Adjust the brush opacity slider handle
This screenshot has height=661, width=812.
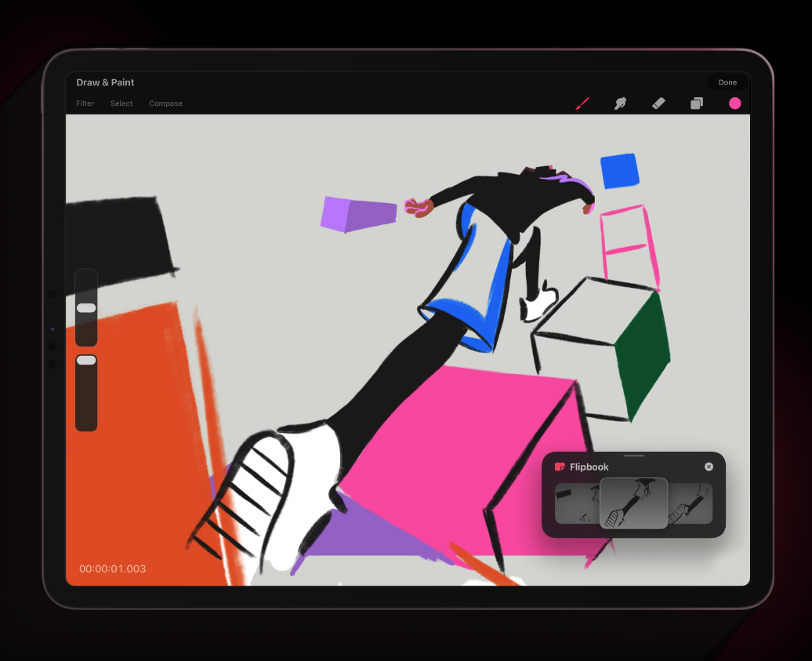[x=86, y=361]
